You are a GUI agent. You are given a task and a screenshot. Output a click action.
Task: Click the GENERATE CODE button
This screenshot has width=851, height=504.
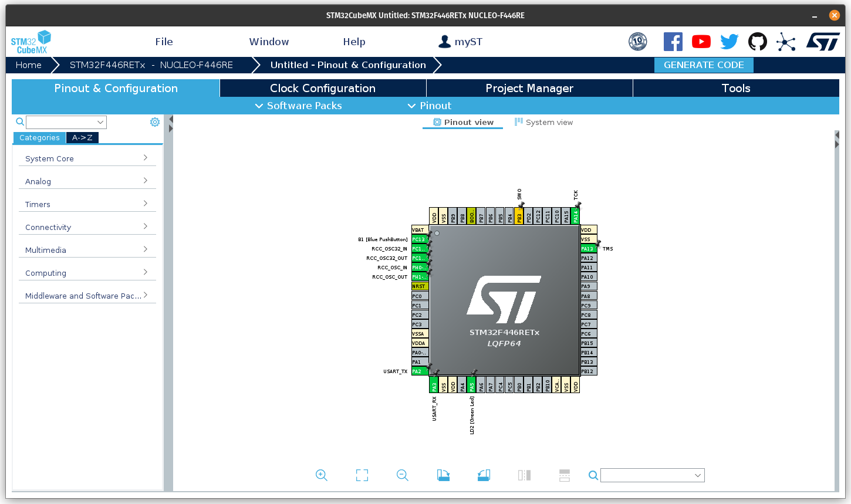click(704, 65)
